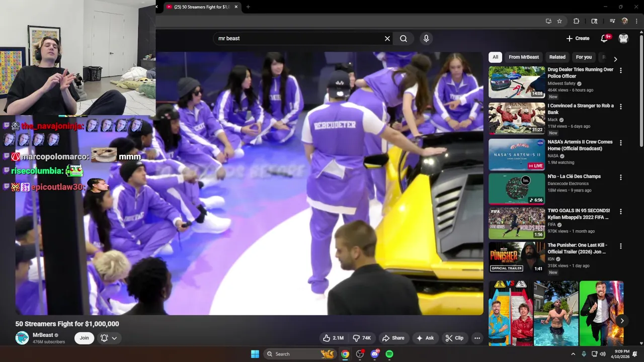Open OBS Studio from the taskbar
The width and height of the screenshot is (644, 362).
360,354
